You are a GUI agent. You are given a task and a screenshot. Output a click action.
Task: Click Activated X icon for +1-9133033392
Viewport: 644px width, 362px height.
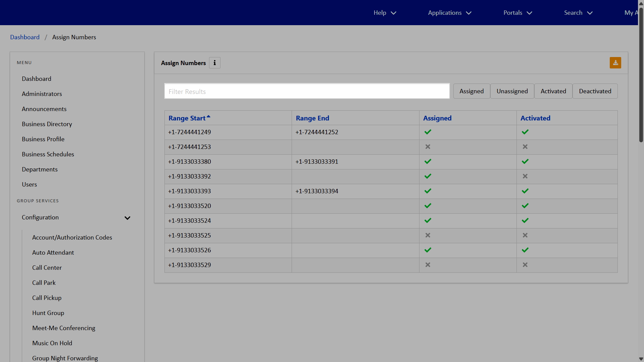tap(525, 176)
